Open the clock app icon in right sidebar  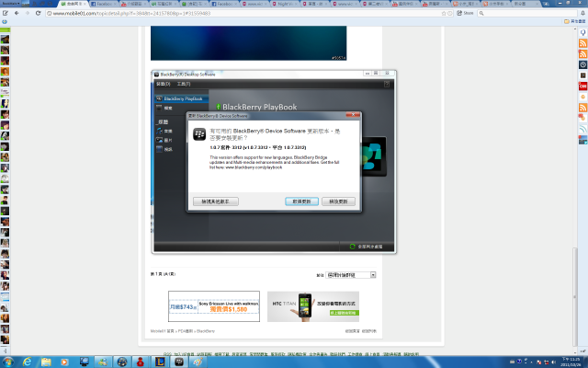tap(582, 64)
